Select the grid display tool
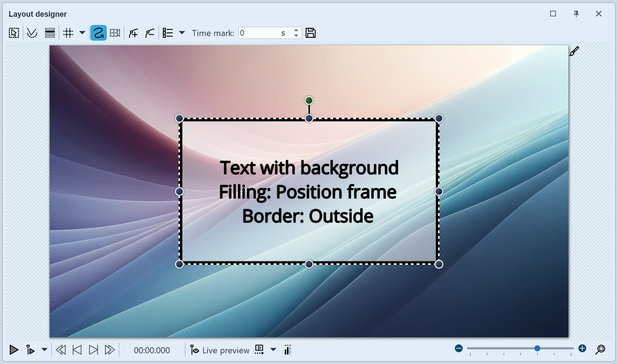Screen dimensions: 618x364 [68, 32]
